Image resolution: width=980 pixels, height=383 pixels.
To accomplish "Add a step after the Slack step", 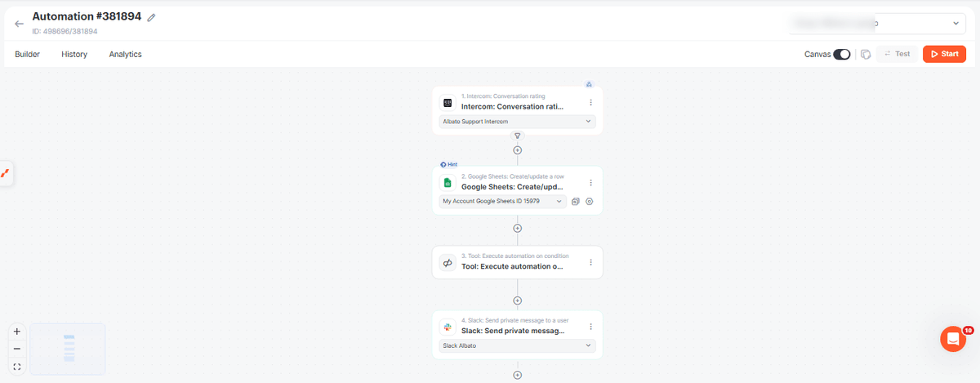I will [517, 375].
